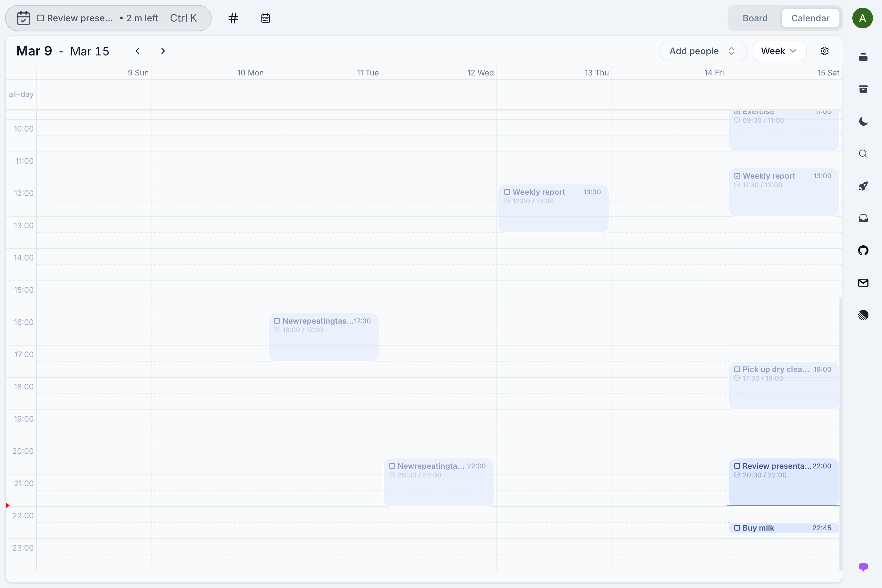Viewport: 882px width, 588px height.
Task: Check off the Buy milk task
Action: [x=737, y=528]
